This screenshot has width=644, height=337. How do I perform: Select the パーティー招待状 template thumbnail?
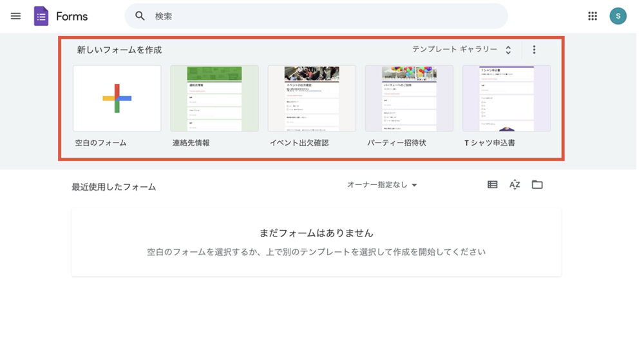pos(409,99)
